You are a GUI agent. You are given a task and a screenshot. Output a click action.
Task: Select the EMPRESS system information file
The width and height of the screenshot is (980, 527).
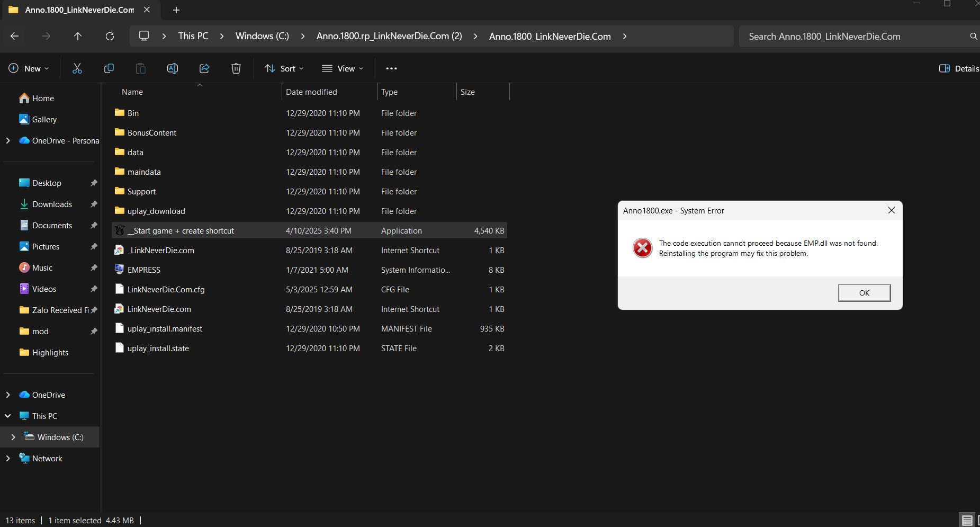click(x=144, y=270)
